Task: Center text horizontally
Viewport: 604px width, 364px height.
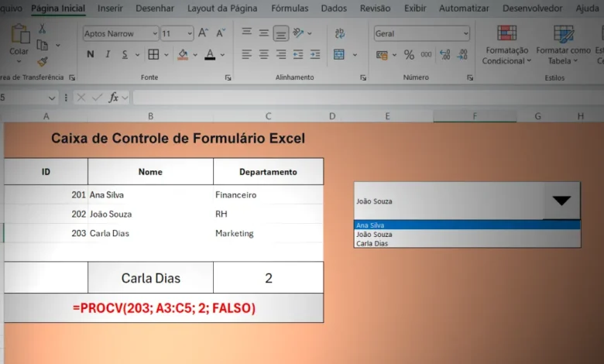Action: point(263,55)
